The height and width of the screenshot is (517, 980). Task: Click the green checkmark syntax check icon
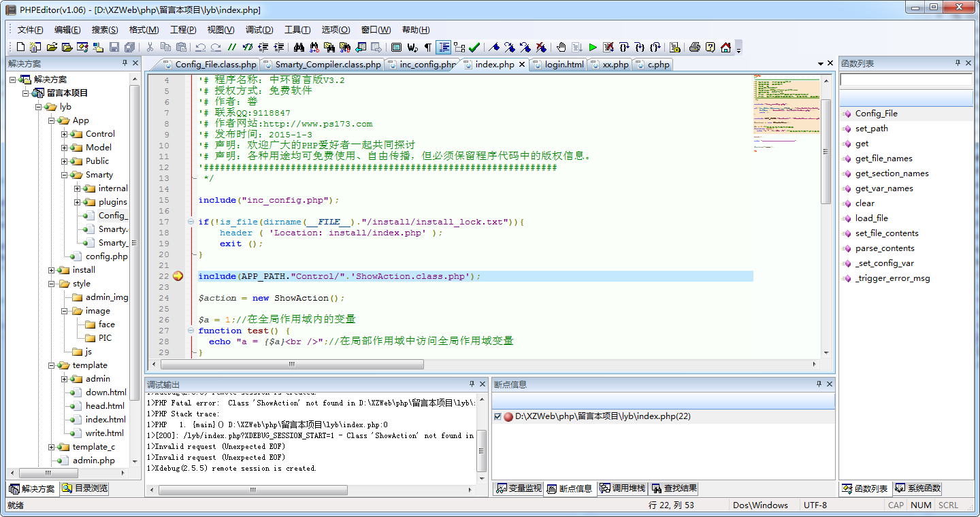pyautogui.click(x=474, y=47)
